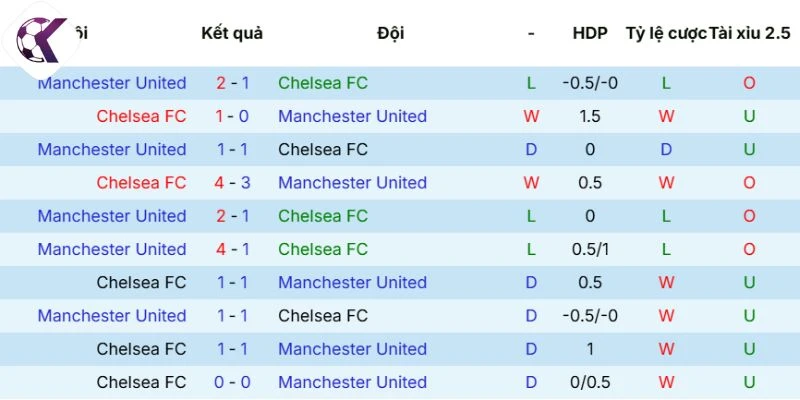The image size is (800, 400).
Task: Open the 4 - 1 match score
Action: pyautogui.click(x=232, y=249)
